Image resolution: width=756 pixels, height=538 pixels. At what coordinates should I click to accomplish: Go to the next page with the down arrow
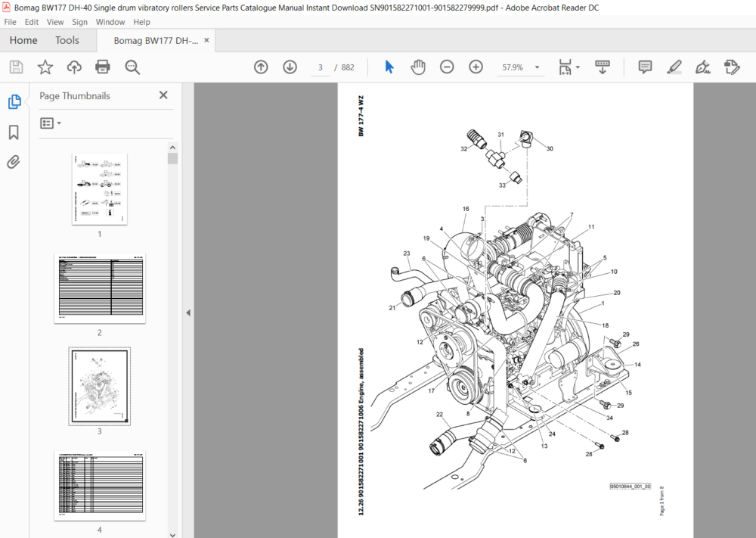click(x=290, y=67)
